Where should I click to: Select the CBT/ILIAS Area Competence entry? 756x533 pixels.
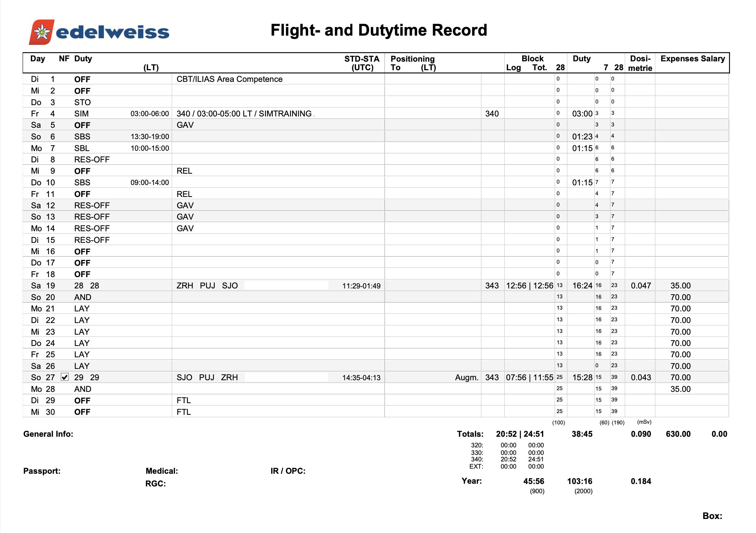coord(229,79)
